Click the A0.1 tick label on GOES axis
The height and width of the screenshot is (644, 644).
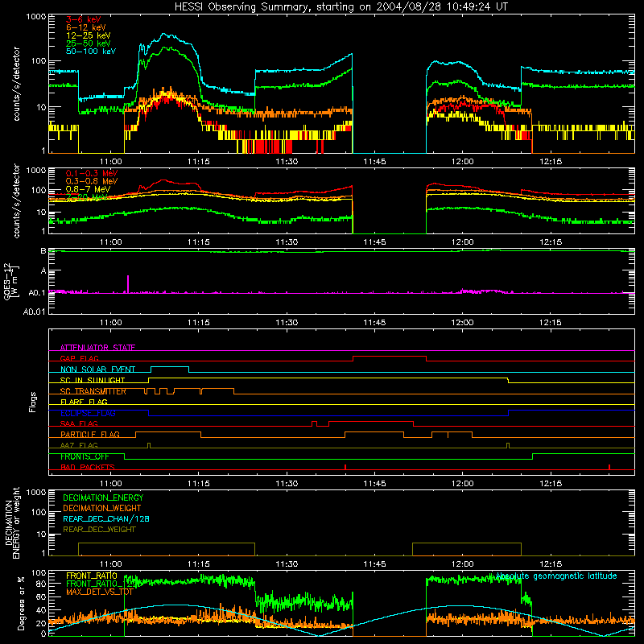coord(36,293)
